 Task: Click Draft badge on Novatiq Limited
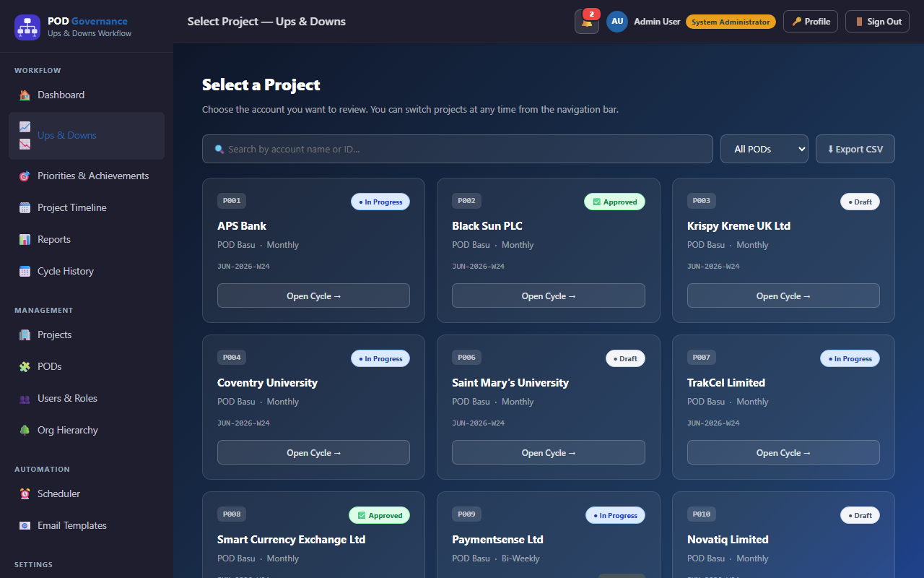[x=860, y=515]
